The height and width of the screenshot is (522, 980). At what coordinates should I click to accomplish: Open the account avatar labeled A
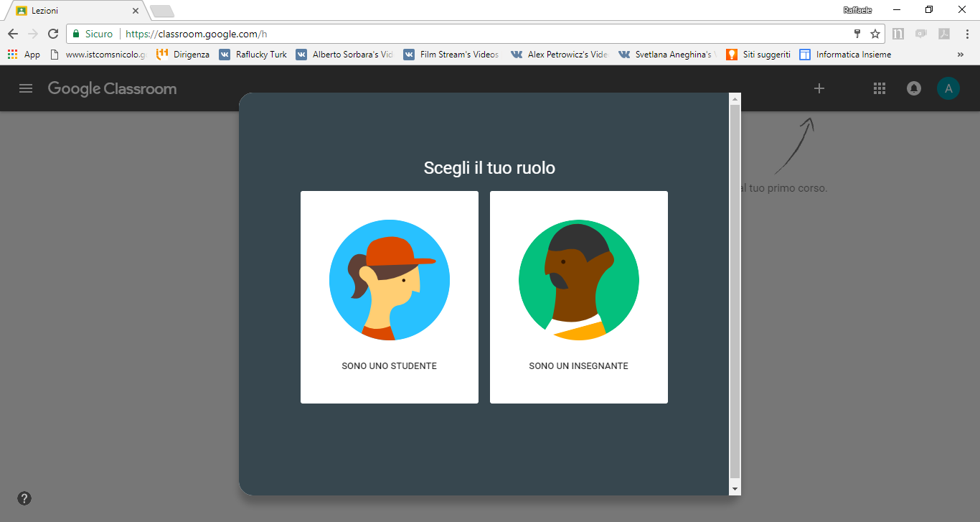coord(948,88)
